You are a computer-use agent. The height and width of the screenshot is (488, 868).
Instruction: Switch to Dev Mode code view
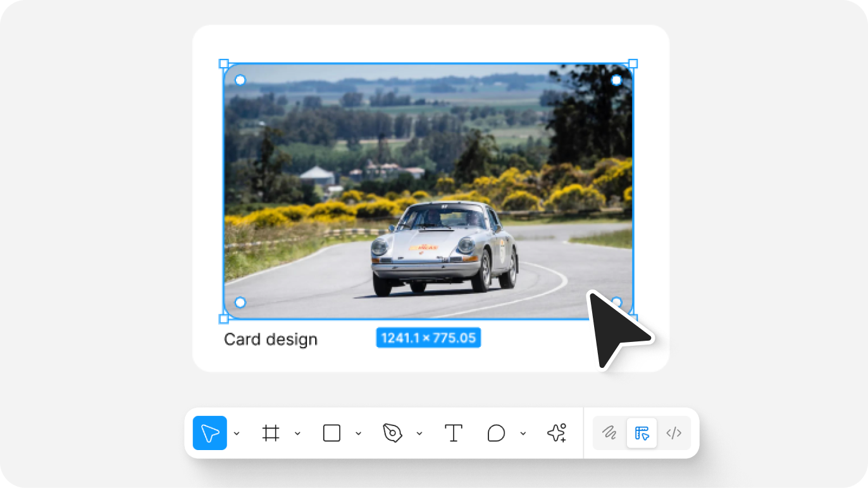[674, 433]
